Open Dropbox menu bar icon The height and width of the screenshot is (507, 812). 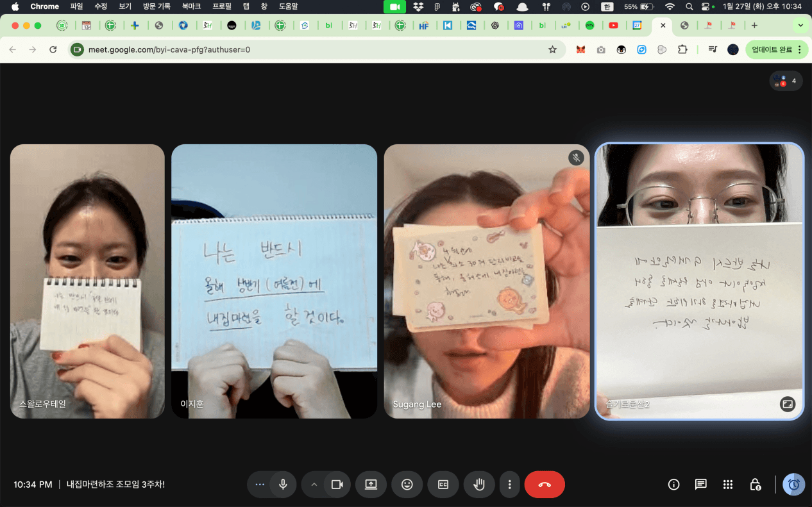coord(418,6)
